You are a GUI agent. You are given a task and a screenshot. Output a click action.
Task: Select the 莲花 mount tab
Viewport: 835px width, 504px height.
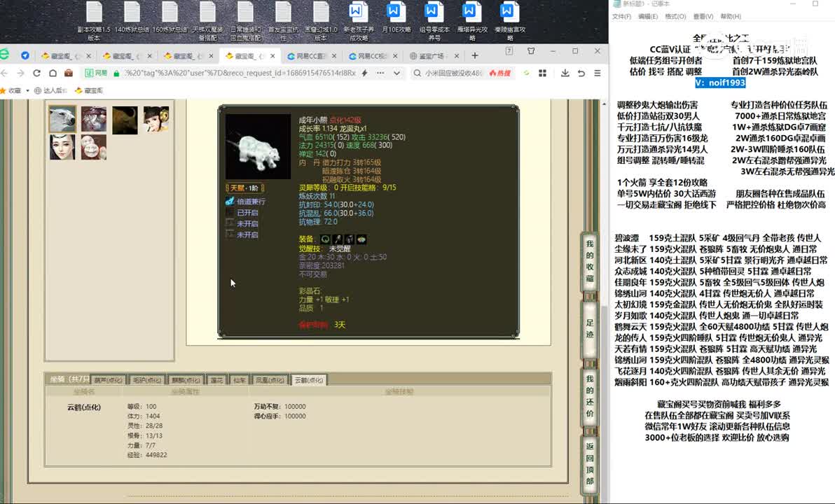tap(216, 380)
